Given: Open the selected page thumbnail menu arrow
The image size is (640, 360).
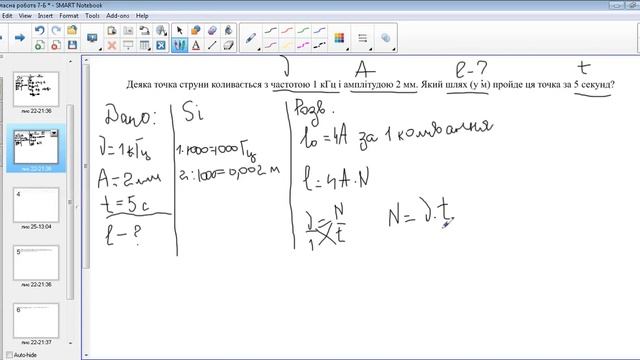Looking at the screenshot, I should tap(54, 133).
